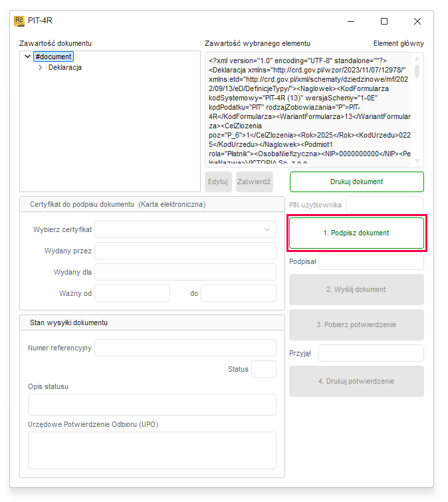This screenshot has height=502, width=448.
Task: Click the Drukuj dokument button
Action: (357, 182)
